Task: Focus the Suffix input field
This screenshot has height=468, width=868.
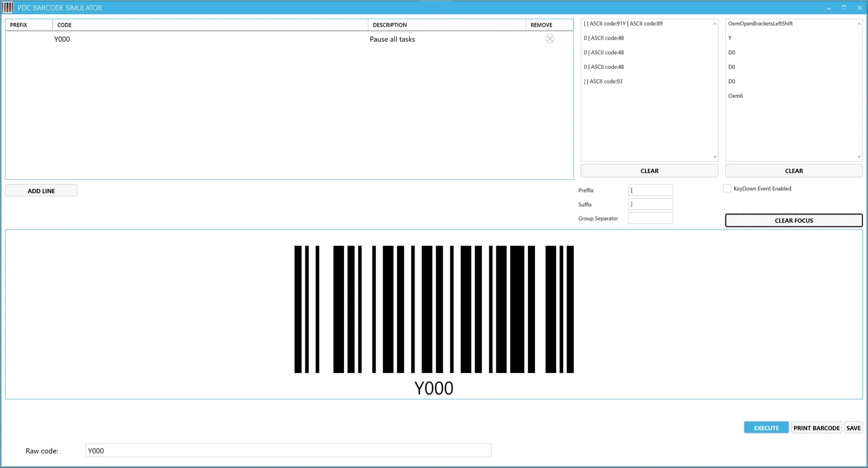Action: [x=650, y=204]
